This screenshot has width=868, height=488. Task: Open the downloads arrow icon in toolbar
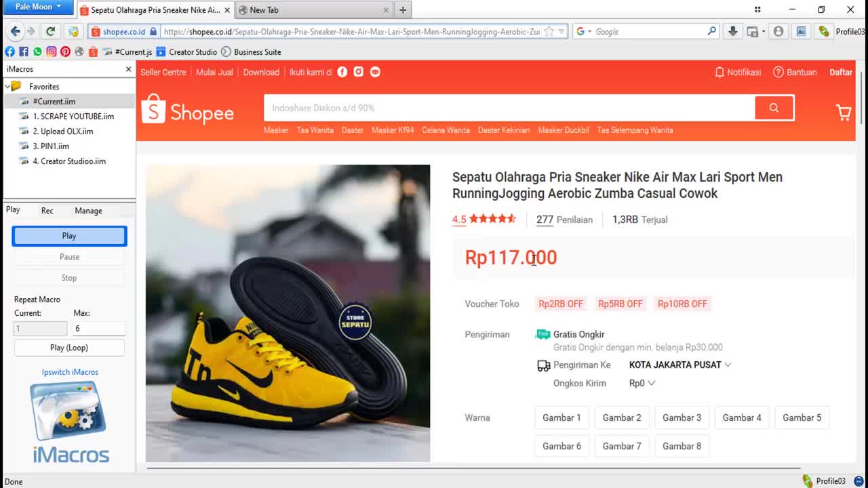[732, 31]
